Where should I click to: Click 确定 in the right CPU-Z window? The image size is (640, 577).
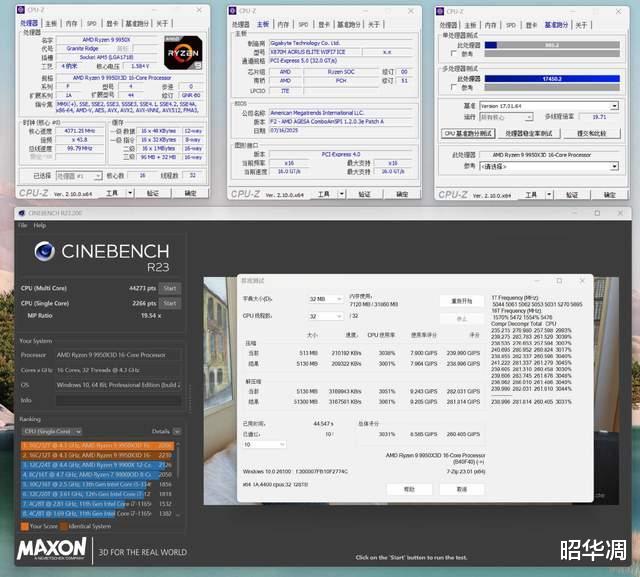click(609, 195)
